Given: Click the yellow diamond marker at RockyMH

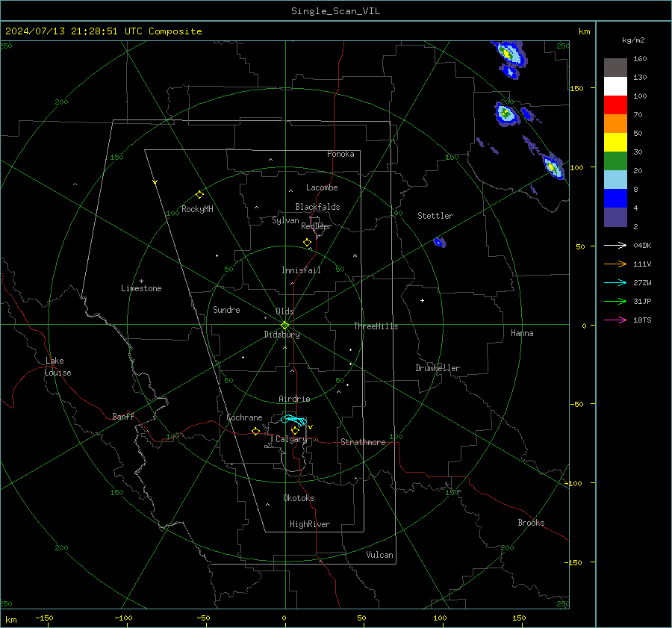Looking at the screenshot, I should [x=199, y=195].
